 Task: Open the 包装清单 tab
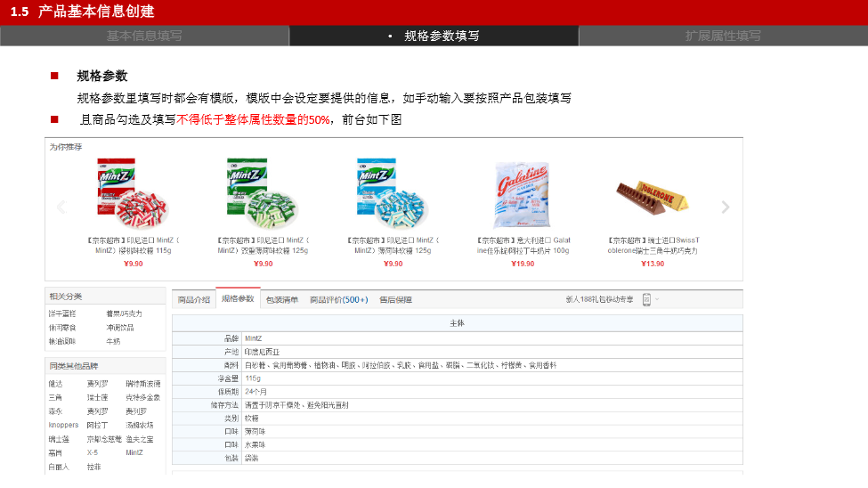pyautogui.click(x=282, y=300)
